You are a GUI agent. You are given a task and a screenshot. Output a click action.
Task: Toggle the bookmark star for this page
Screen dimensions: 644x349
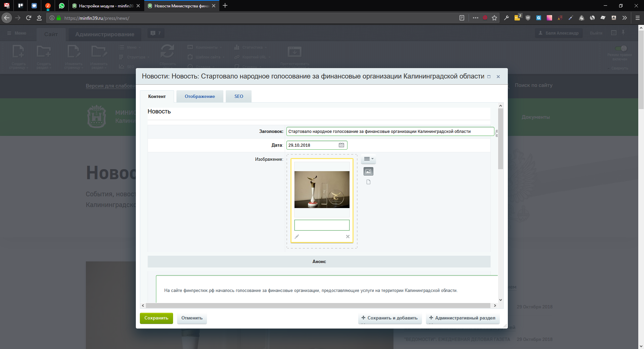tap(494, 18)
